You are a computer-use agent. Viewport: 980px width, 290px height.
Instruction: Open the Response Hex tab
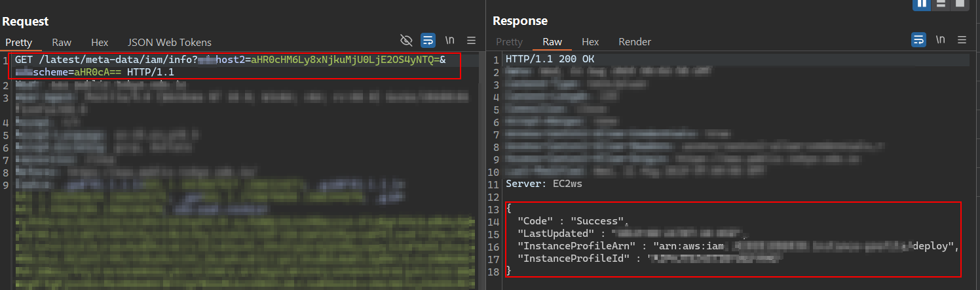(x=590, y=42)
